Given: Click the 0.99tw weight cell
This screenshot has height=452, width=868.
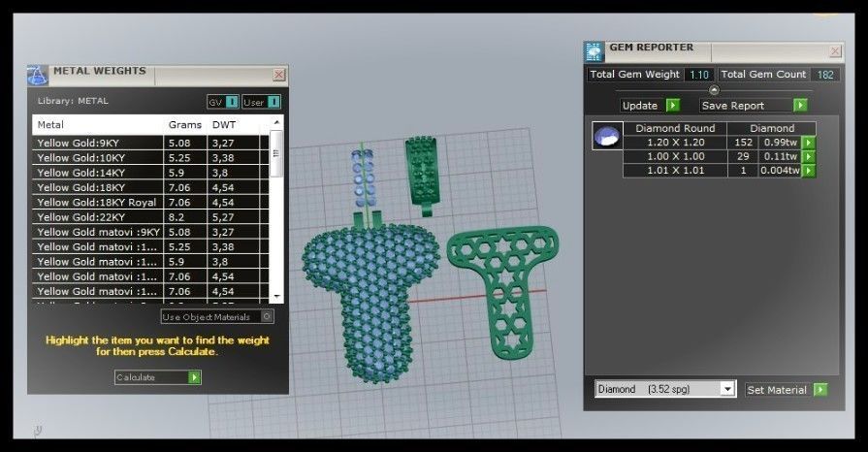Looking at the screenshot, I should (x=780, y=143).
